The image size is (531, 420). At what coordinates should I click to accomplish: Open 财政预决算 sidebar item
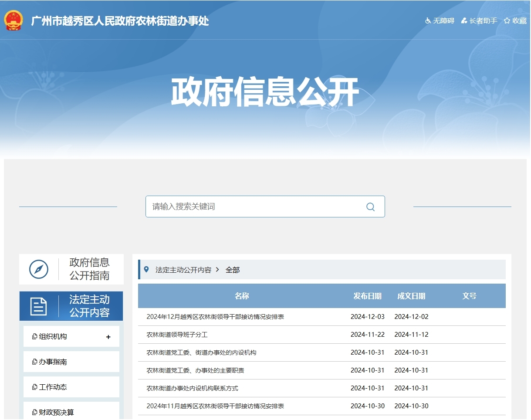coord(71,411)
